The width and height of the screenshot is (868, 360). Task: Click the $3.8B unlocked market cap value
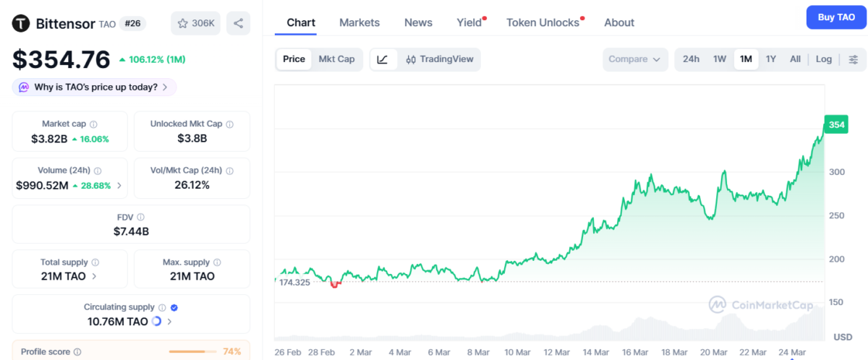192,139
